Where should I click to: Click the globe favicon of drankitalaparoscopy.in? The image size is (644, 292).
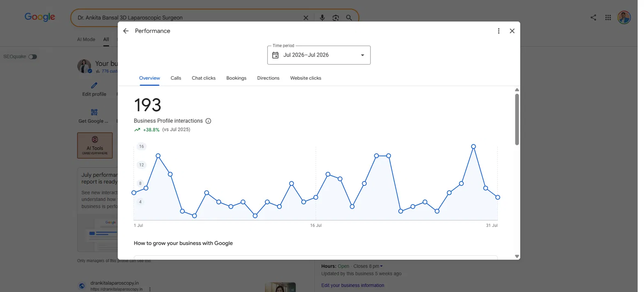click(82, 286)
